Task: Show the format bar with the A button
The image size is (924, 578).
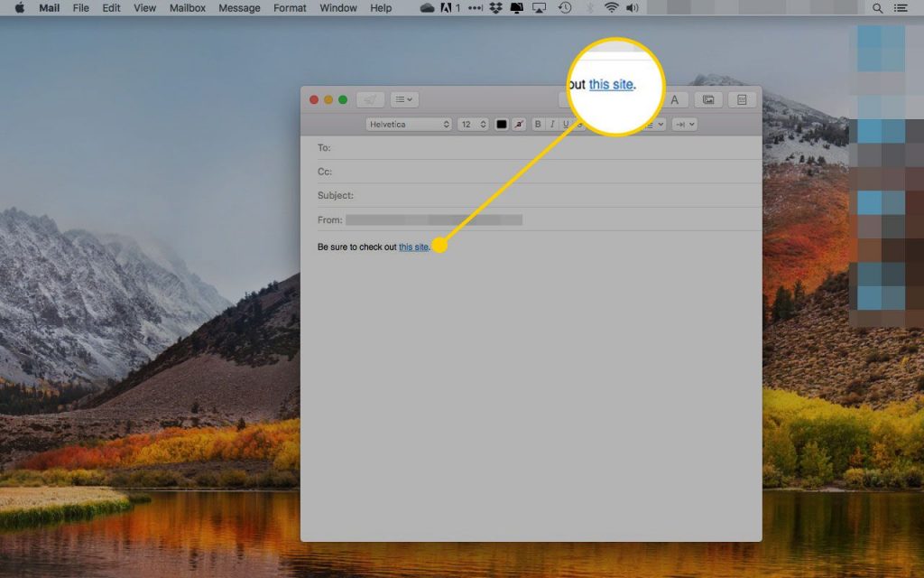Action: (675, 100)
